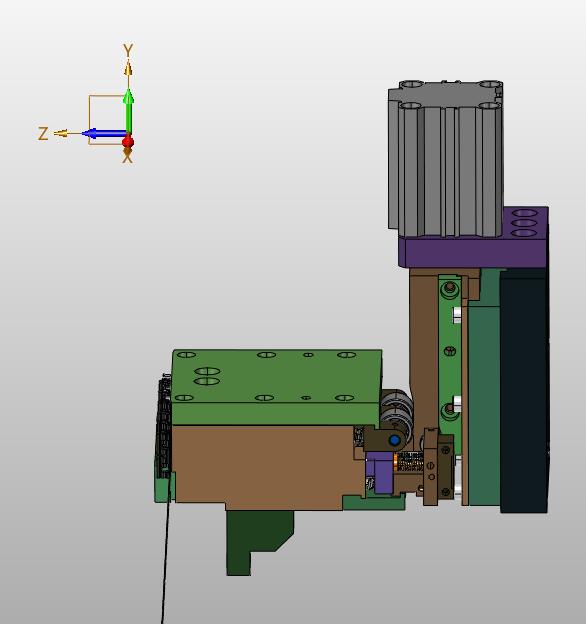The height and width of the screenshot is (624, 586).
Task: Select the gray pneumatic cylinder body
Action: pyautogui.click(x=446, y=158)
